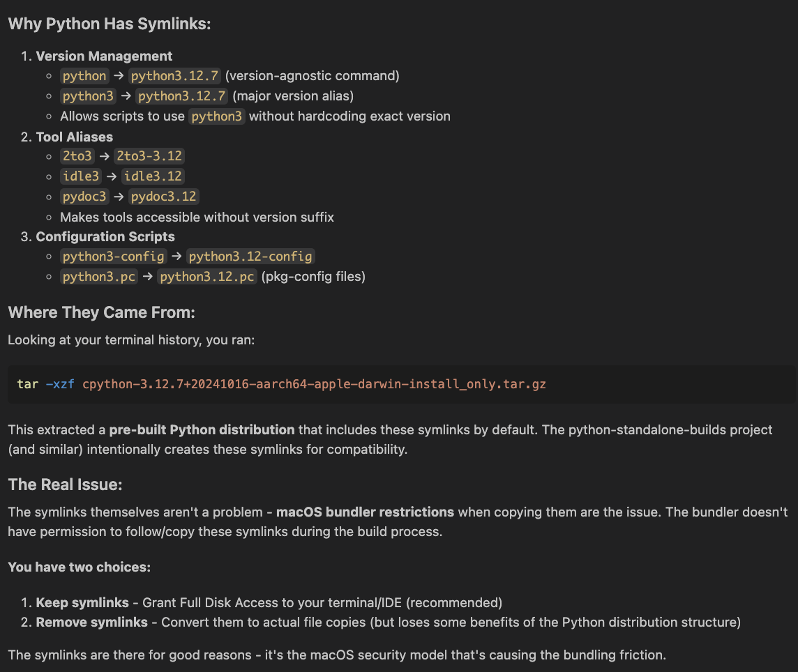
Task: Click the "2to3" inline code chip
Action: (x=77, y=156)
